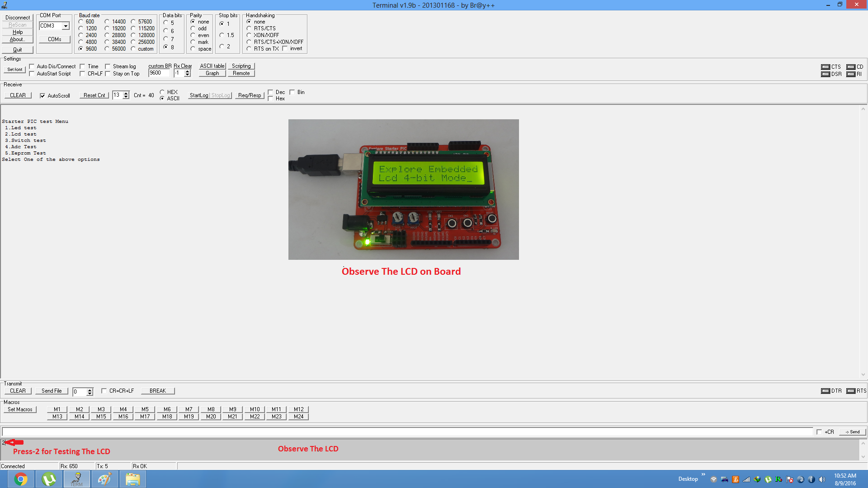Select HEX receive display mode

point(162,92)
